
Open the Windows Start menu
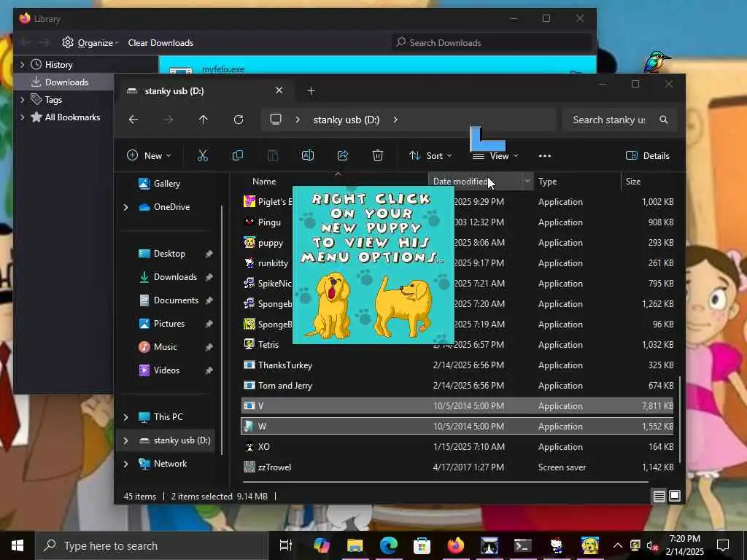(18, 545)
